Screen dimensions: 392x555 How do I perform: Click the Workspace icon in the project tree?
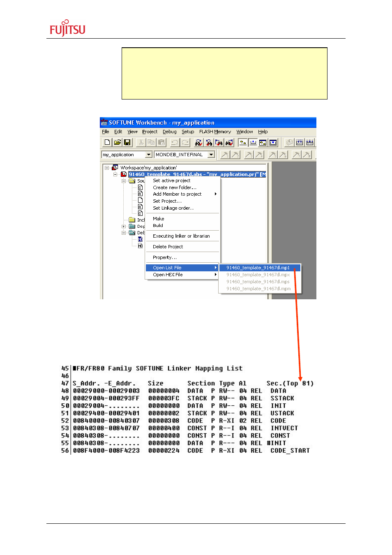pos(115,167)
